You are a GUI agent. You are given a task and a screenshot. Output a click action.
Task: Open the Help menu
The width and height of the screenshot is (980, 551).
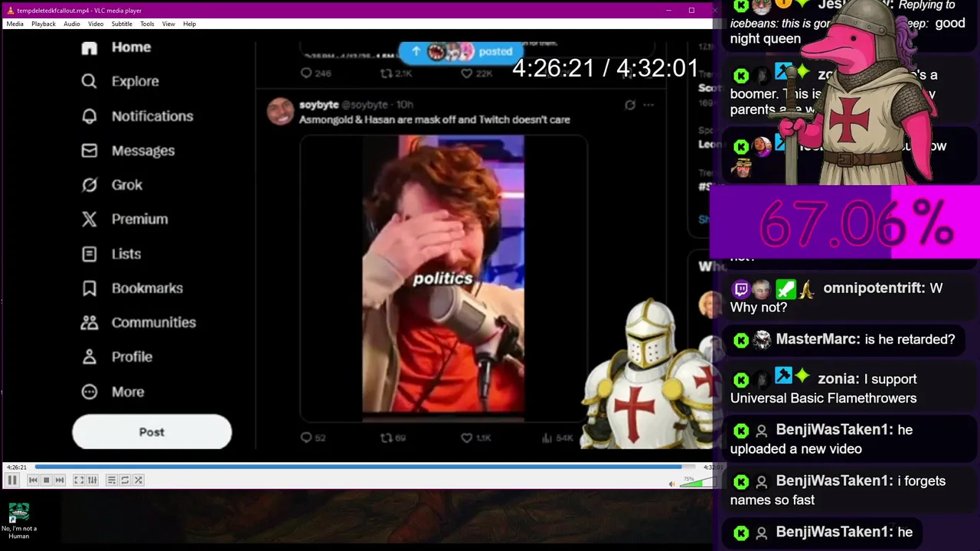click(x=189, y=24)
